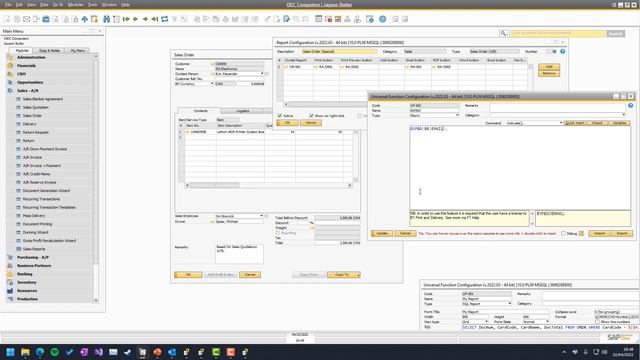Screen dimensions: 640x360
Task: Click the Remarks field in front Universal Function window
Action: 557,108
